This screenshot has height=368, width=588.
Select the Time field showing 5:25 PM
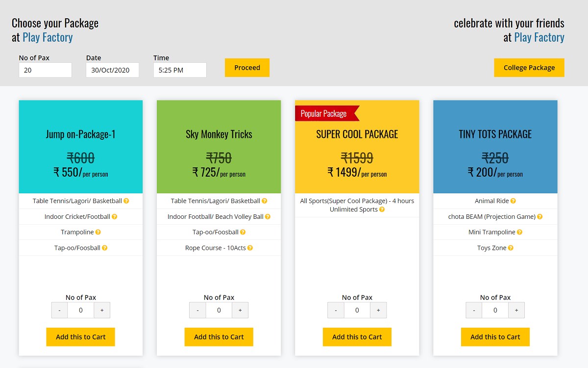[x=180, y=70]
